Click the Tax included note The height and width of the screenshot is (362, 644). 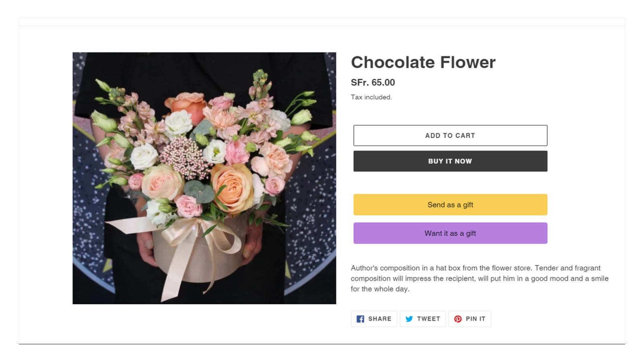(x=371, y=97)
